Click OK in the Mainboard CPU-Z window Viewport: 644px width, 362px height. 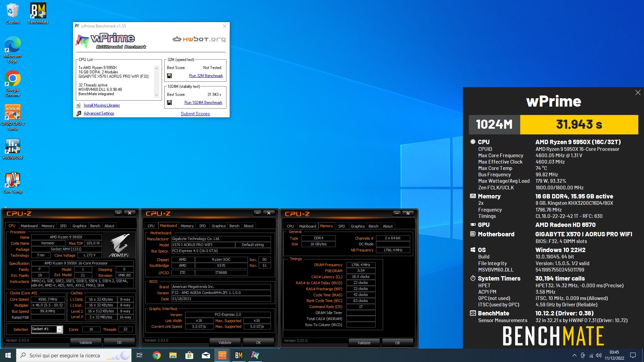point(258,343)
